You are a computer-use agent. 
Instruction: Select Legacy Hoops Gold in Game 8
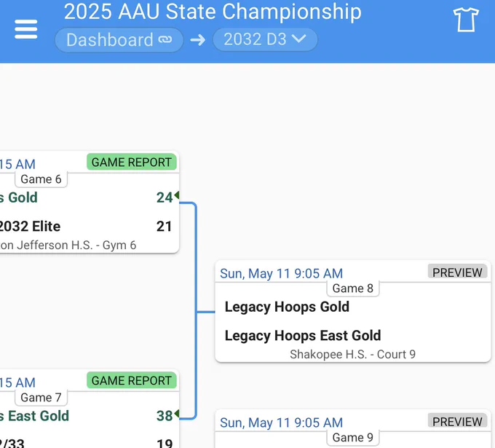click(287, 307)
